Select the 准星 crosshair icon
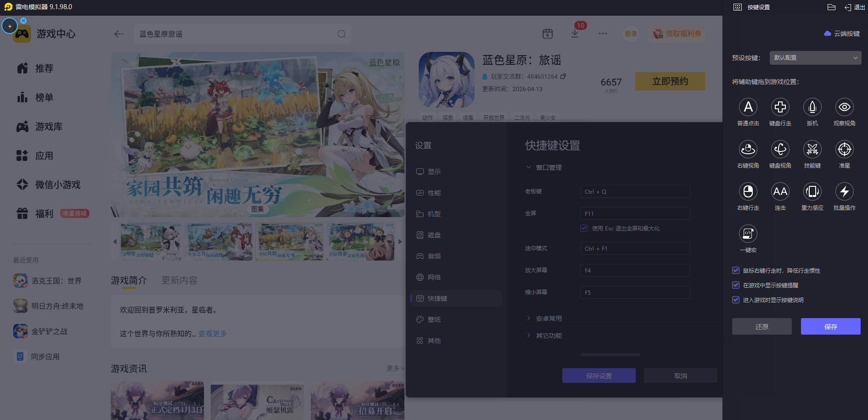 pos(844,149)
